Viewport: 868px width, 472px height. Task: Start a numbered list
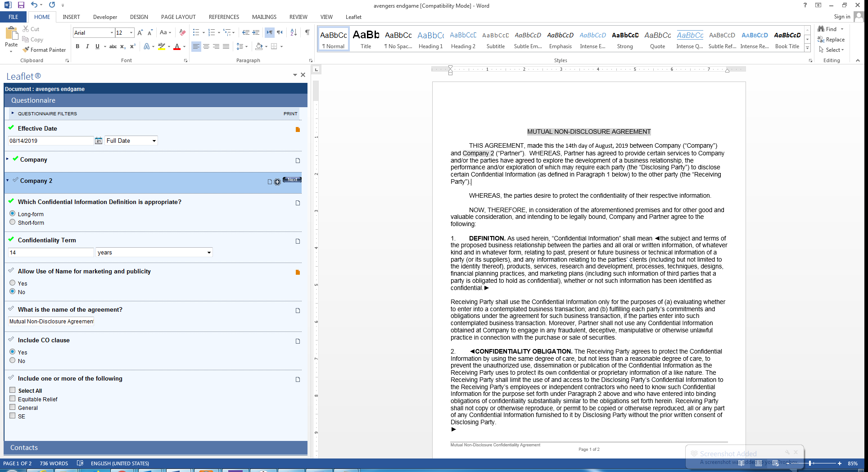click(x=212, y=32)
